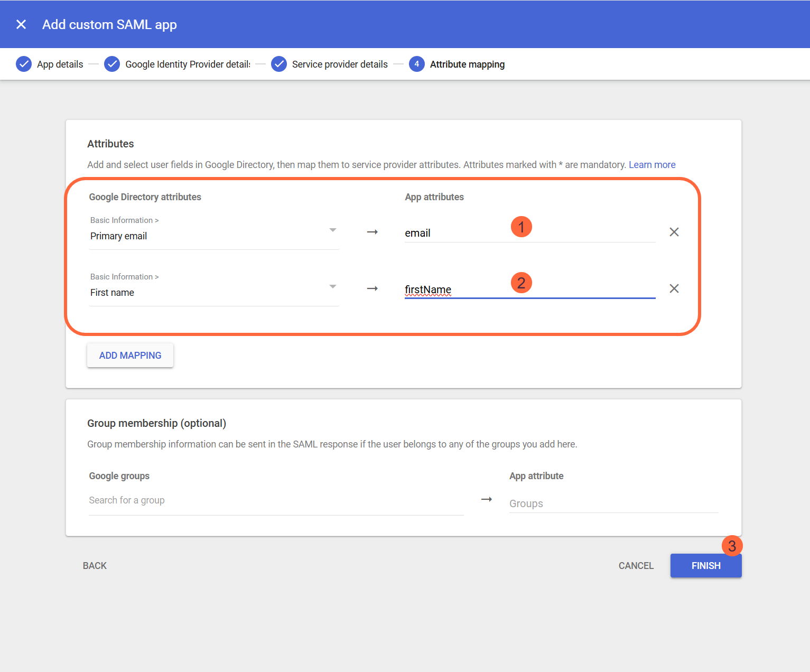Remove the Primary email attribute mapping
This screenshot has width=810, height=672.
[x=674, y=232]
